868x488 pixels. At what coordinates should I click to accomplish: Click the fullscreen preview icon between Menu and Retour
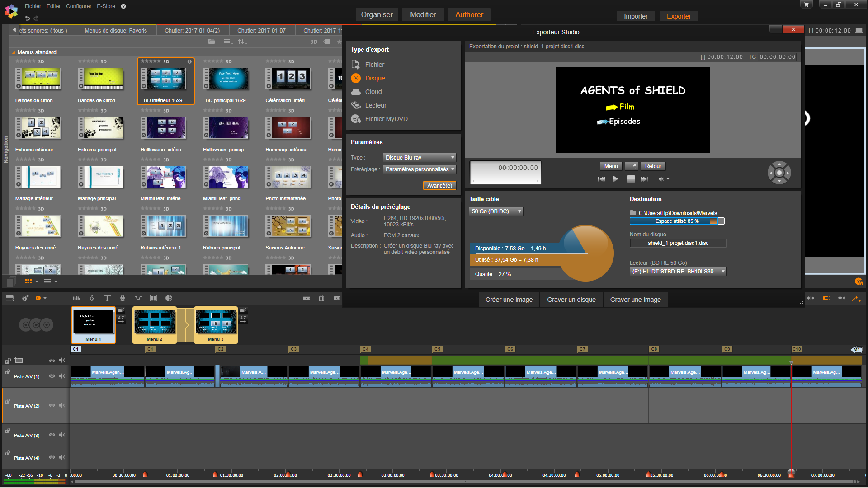pos(631,166)
